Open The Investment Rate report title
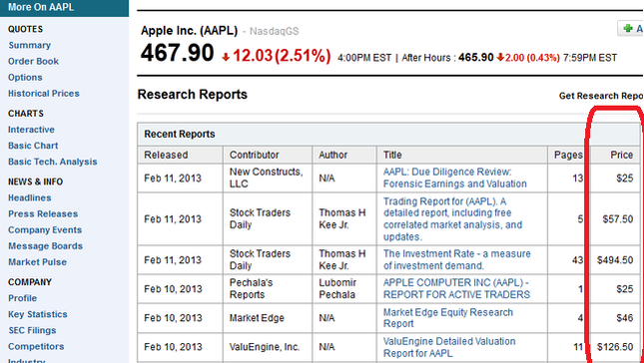This screenshot has width=644, height=363. 456,259
